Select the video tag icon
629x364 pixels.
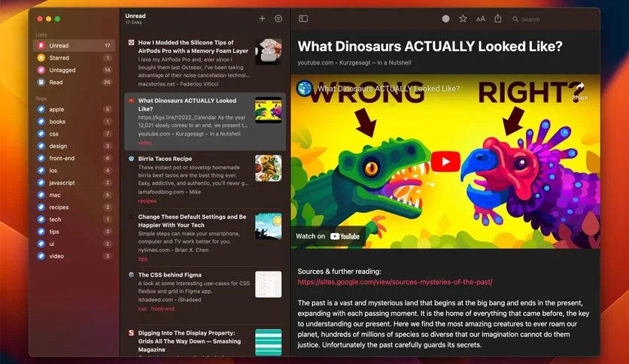click(41, 256)
